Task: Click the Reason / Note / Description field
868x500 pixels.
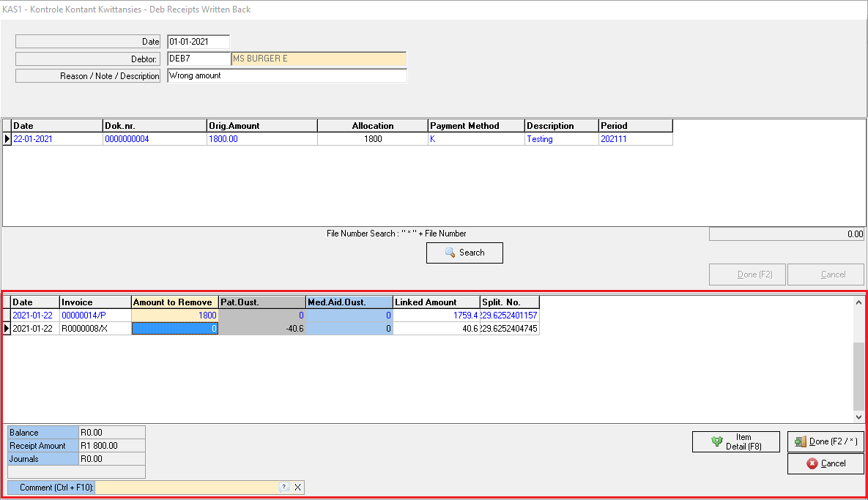Action: pos(286,75)
